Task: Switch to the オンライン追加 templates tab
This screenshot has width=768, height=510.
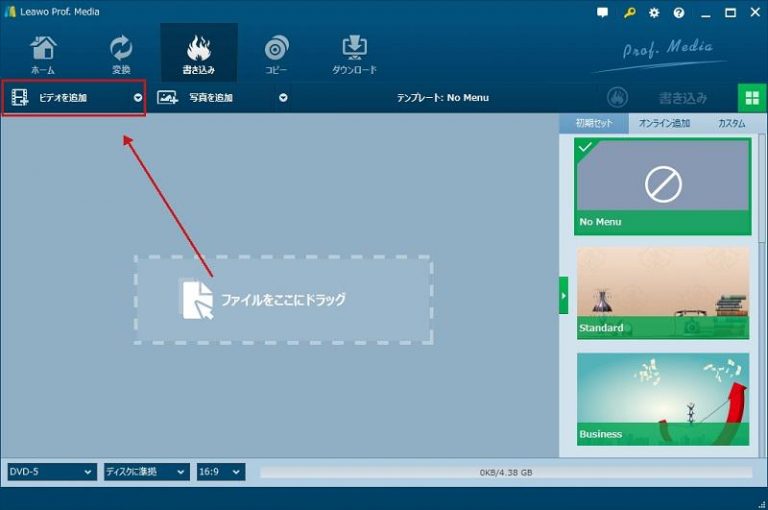Action: pyautogui.click(x=664, y=123)
